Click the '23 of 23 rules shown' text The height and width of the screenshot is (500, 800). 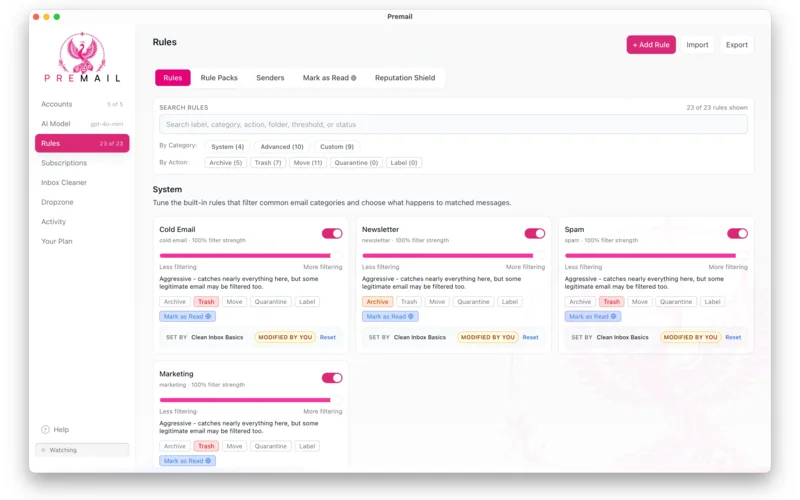coord(717,108)
